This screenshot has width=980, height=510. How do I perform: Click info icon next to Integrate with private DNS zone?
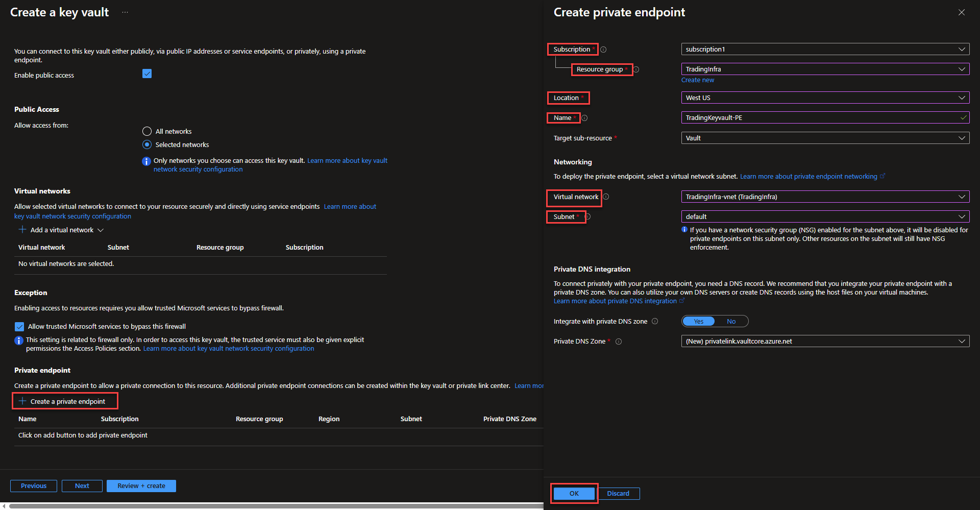655,321
